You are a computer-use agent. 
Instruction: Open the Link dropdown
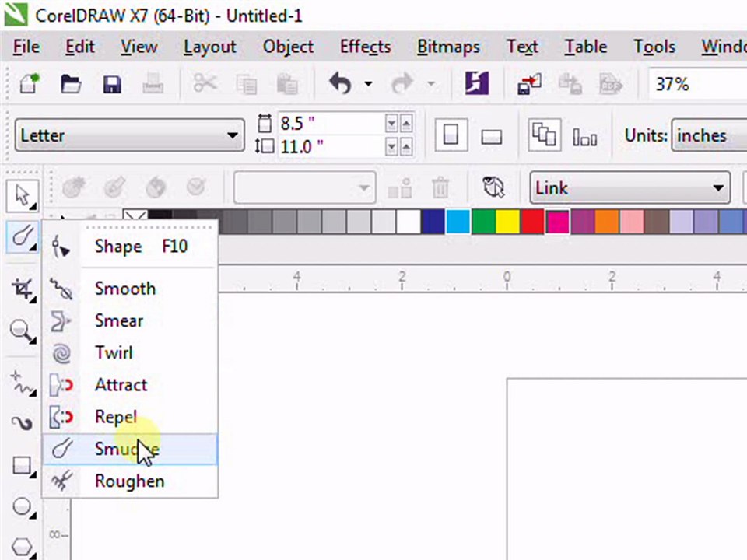[x=630, y=187]
